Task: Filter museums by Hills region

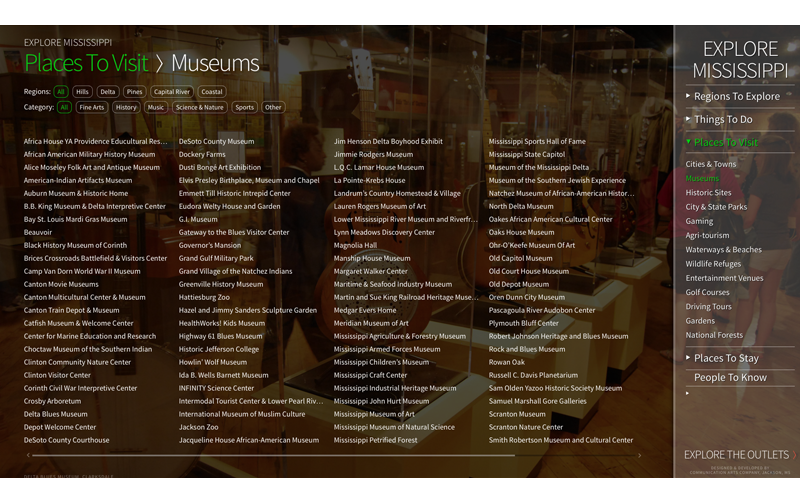Action: [82, 92]
